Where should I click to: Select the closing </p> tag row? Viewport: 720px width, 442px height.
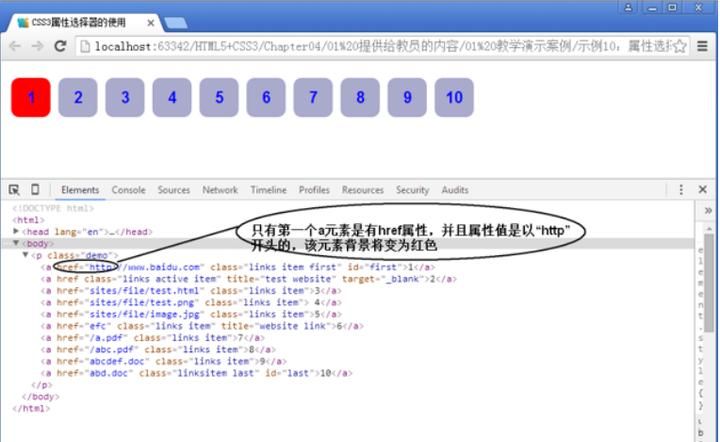click(41, 385)
